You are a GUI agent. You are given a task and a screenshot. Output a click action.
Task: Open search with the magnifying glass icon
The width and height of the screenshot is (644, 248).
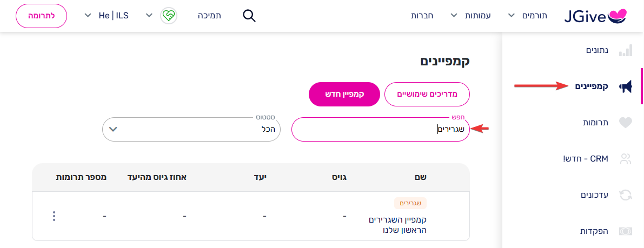[249, 16]
